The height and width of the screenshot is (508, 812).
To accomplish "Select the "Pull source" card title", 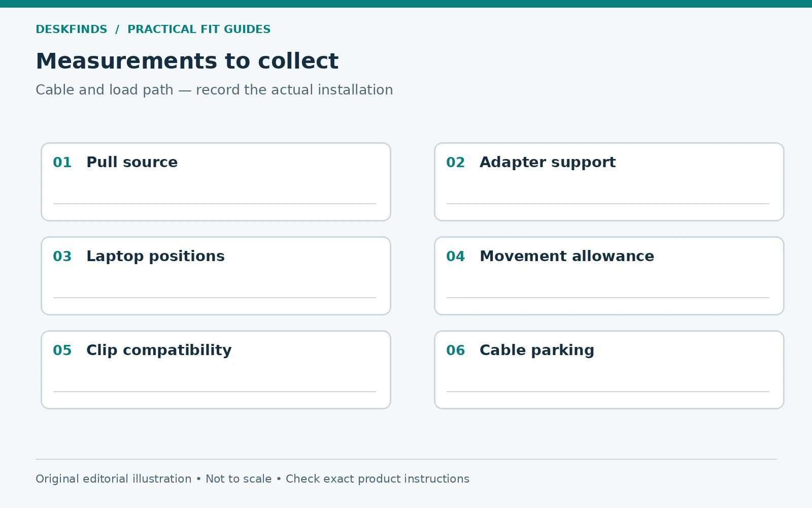I will [132, 163].
